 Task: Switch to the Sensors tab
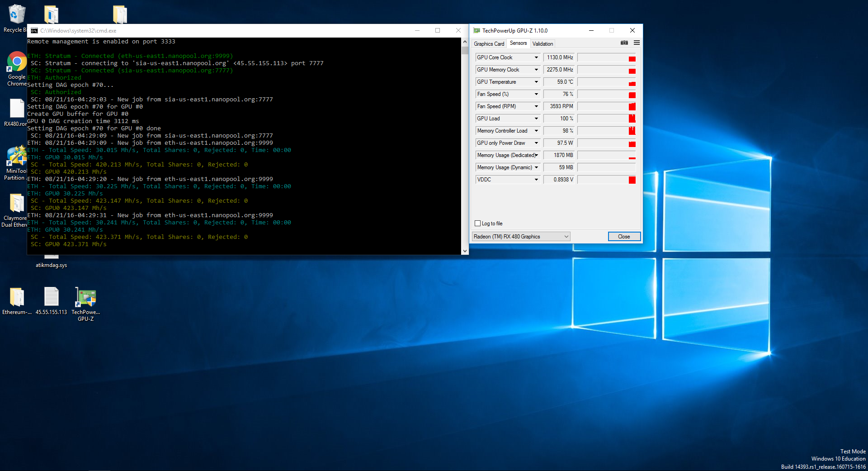pos(518,43)
